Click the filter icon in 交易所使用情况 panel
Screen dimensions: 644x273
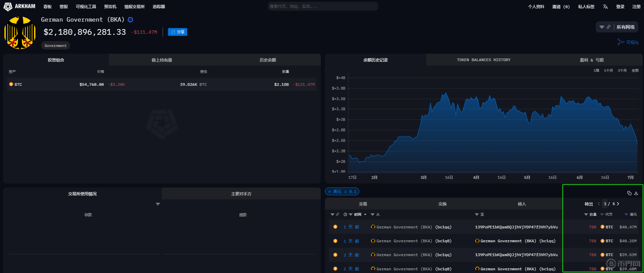(x=158, y=204)
